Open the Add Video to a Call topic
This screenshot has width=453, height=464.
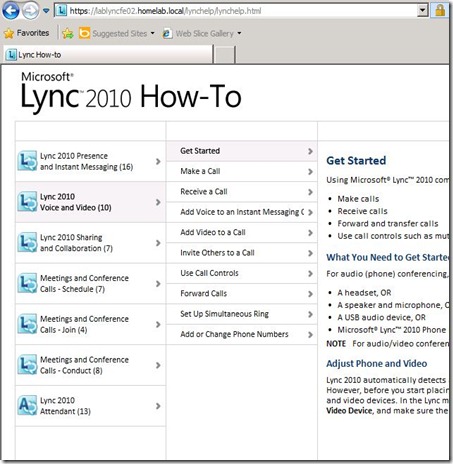(x=242, y=233)
